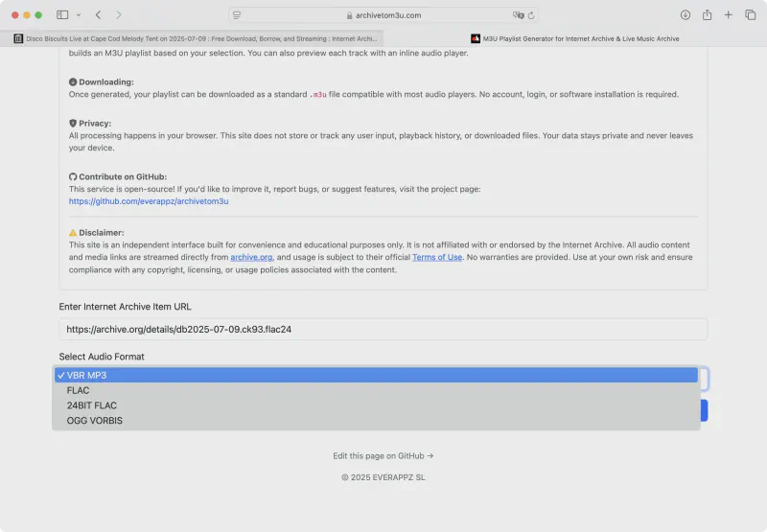The image size is (767, 532).
Task: Click the Share icon in Safari toolbar
Action: click(707, 15)
